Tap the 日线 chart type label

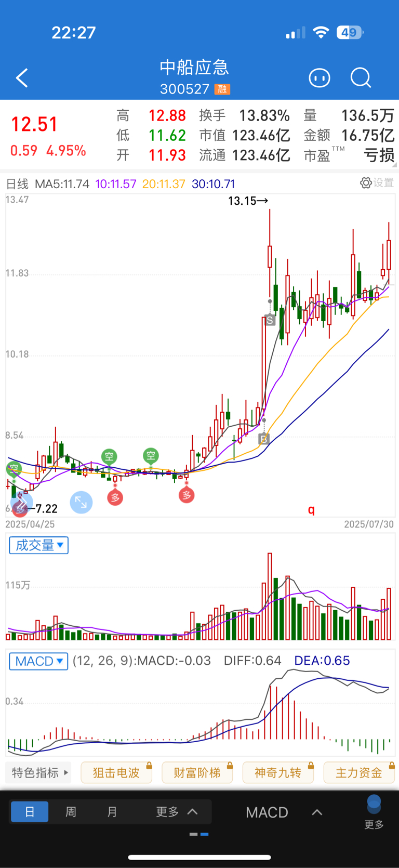[17, 184]
